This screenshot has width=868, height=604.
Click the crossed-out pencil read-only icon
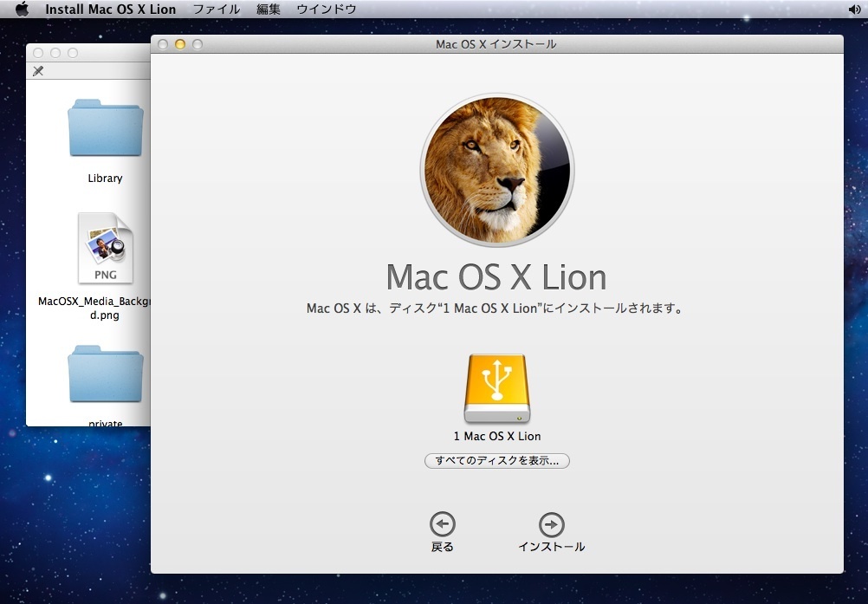tap(38, 71)
